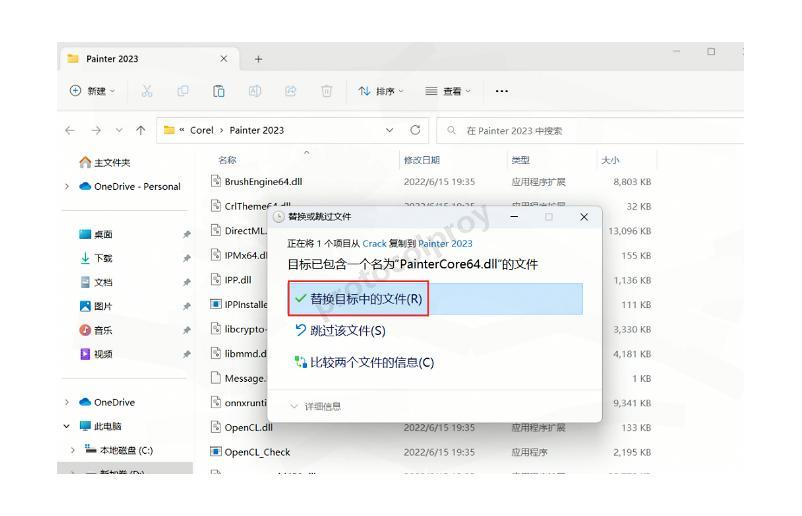This screenshot has width=802, height=516.
Task: Select OneDrive - Personal in sidebar
Action: point(130,187)
